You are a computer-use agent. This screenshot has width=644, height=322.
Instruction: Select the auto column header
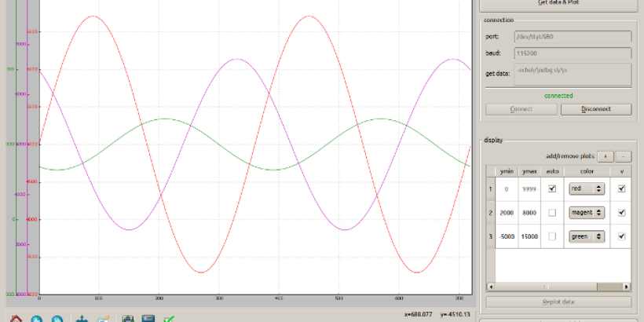click(552, 171)
